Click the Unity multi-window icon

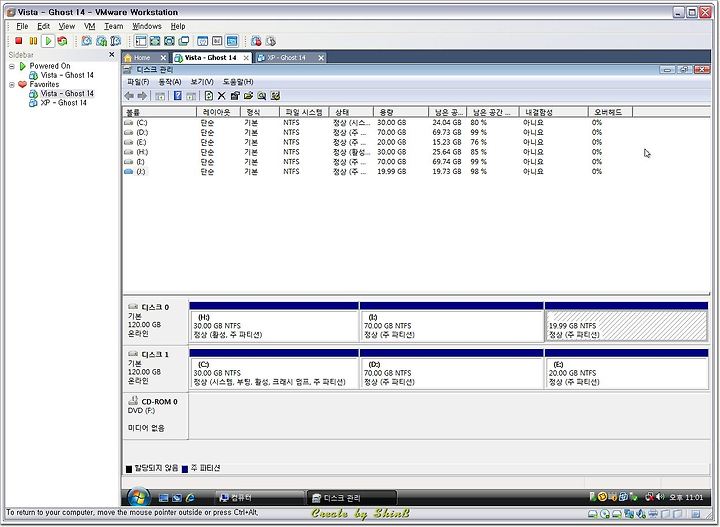184,41
